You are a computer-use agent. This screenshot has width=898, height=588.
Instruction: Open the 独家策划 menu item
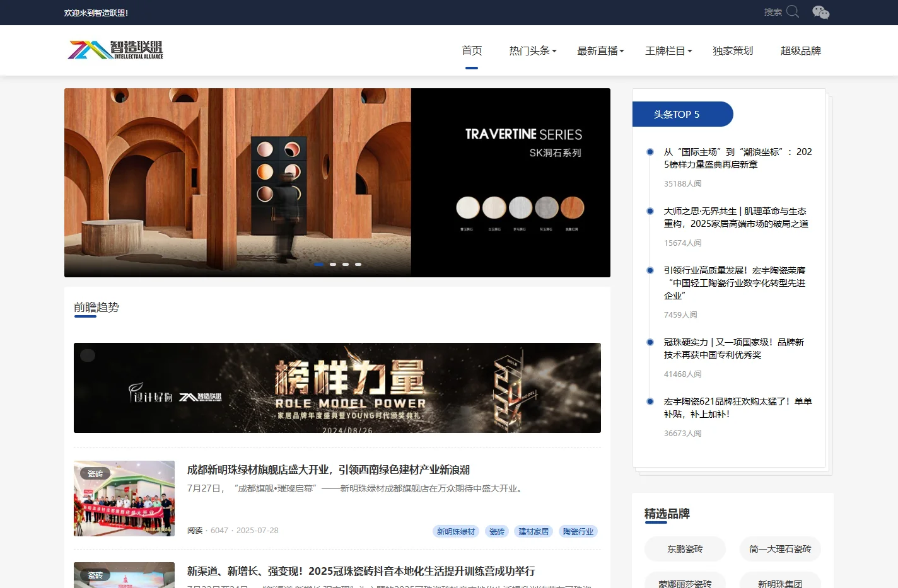pyautogui.click(x=733, y=50)
